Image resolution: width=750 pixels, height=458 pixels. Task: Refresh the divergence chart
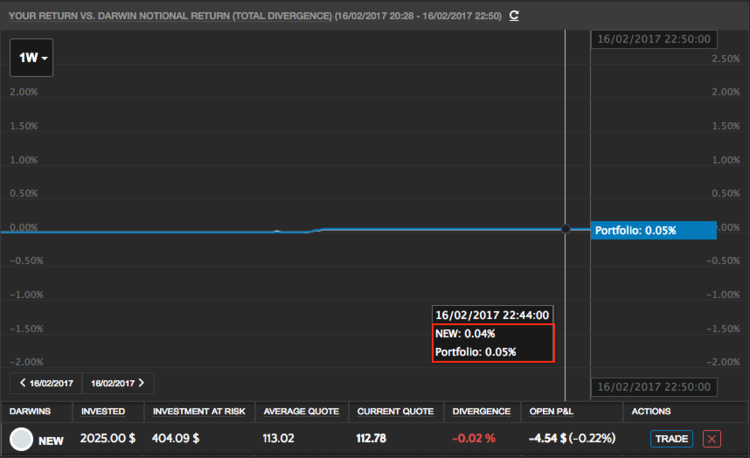coord(514,15)
